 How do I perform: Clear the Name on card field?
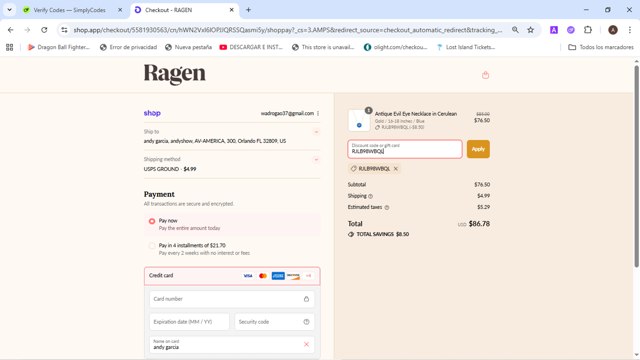click(x=306, y=344)
